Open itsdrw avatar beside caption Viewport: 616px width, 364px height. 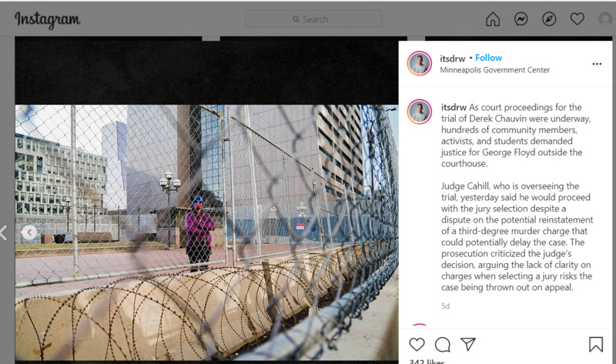click(420, 112)
